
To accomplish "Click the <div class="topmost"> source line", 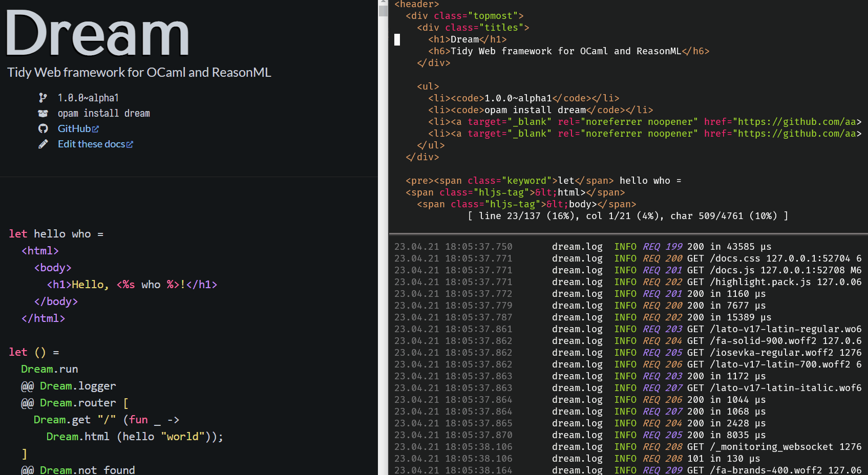I will point(464,16).
